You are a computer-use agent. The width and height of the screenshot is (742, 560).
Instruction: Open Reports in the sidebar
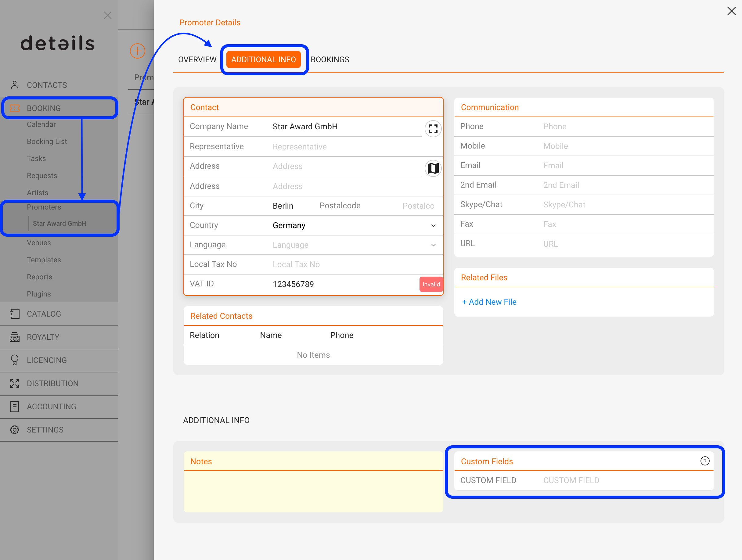pos(40,277)
